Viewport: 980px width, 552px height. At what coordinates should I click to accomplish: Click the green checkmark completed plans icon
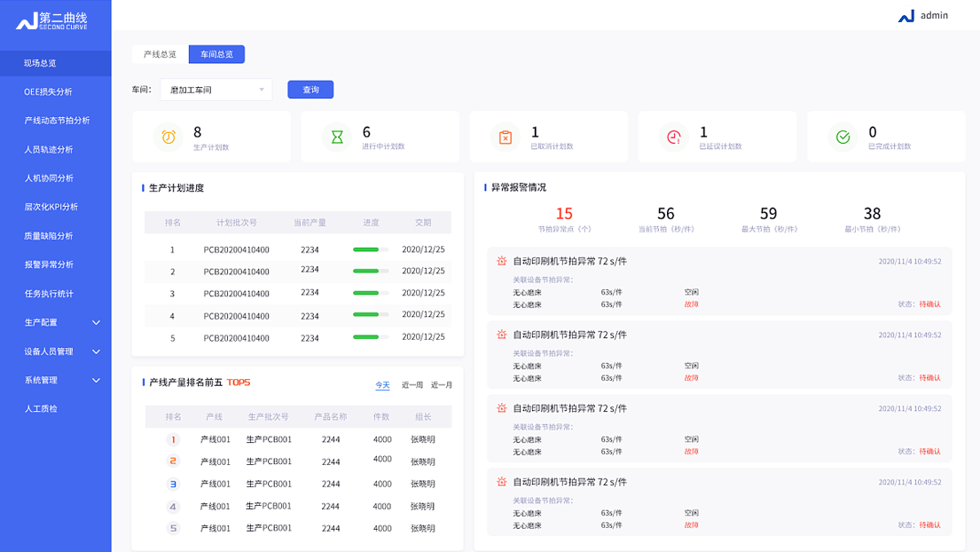843,137
